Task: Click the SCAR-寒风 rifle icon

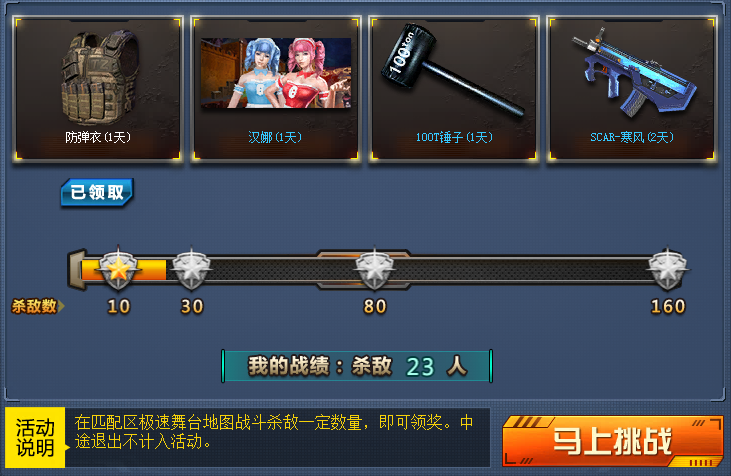Action: 634,72
